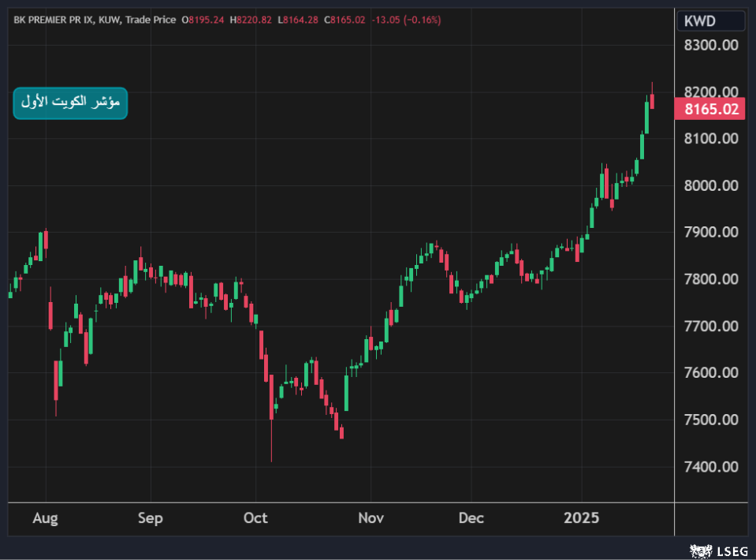Click the Trade Price label in header
The image size is (756, 560).
(150, 20)
